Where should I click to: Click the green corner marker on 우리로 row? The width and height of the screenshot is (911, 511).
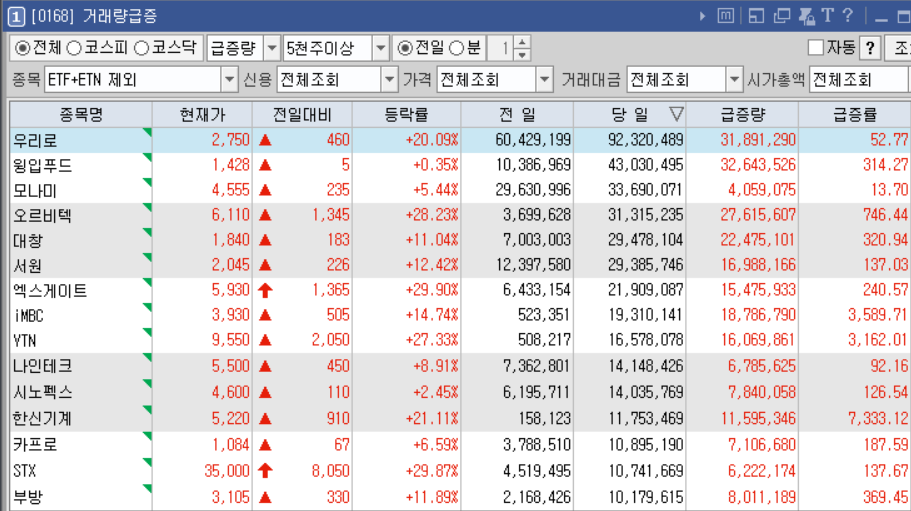coord(148,132)
